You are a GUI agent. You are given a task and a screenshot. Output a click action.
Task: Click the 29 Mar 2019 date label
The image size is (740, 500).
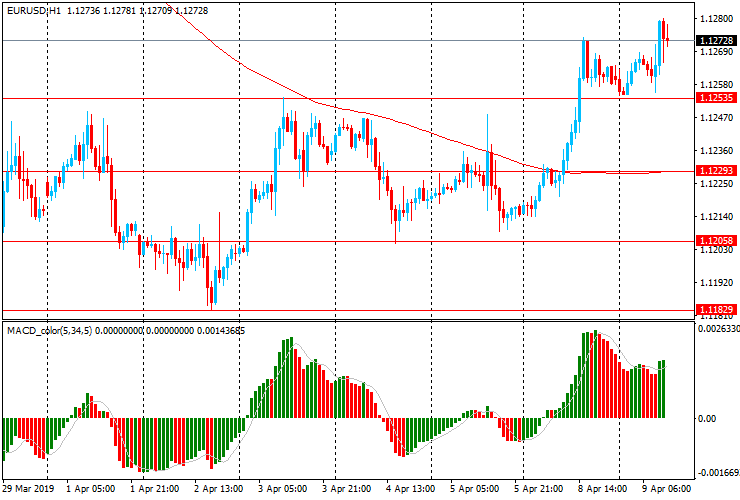(28, 489)
